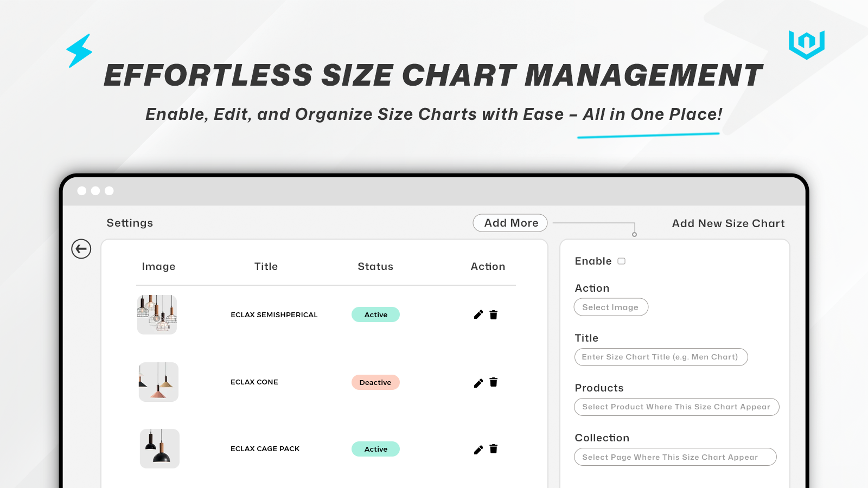
Task: Click the size chart Title input field
Action: (x=661, y=357)
